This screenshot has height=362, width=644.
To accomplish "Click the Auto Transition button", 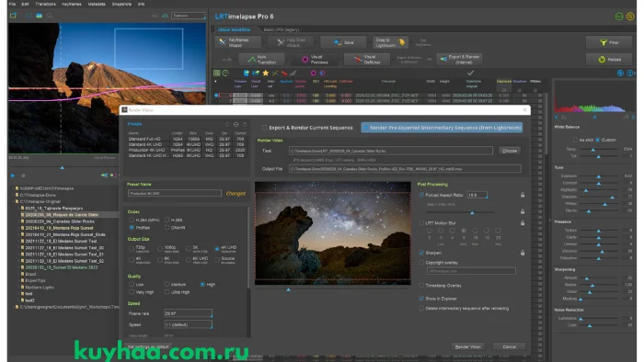I will pos(261,60).
